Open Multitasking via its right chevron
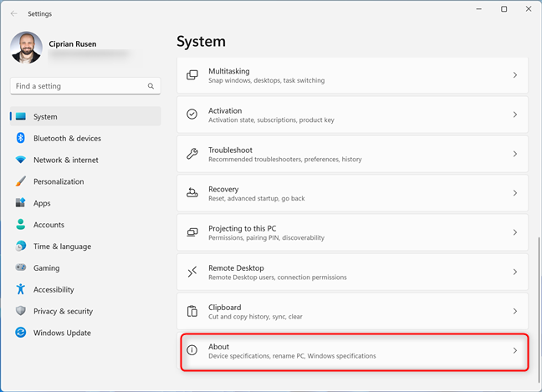Image resolution: width=542 pixels, height=392 pixels. [514, 75]
